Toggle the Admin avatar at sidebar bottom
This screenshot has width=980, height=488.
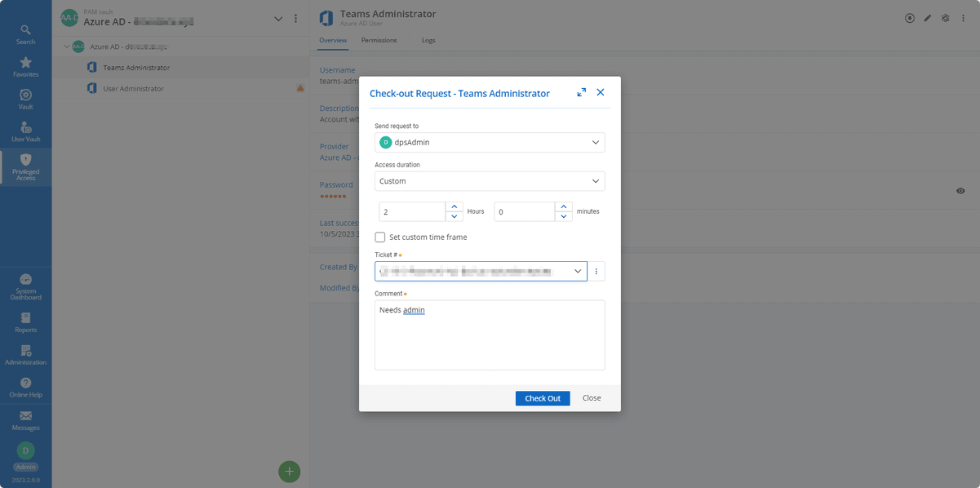[x=25, y=451]
